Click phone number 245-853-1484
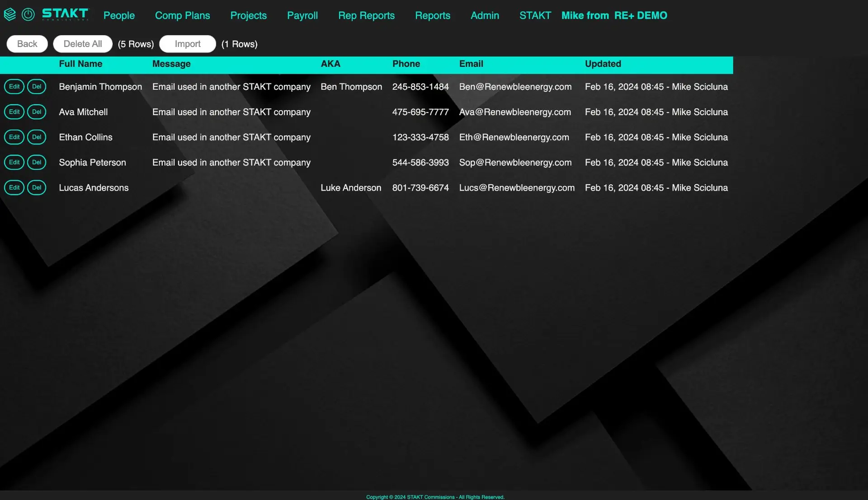 (x=420, y=87)
